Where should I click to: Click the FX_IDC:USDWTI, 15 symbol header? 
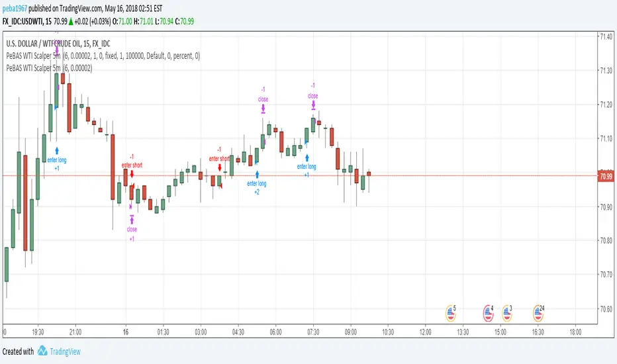pos(26,21)
